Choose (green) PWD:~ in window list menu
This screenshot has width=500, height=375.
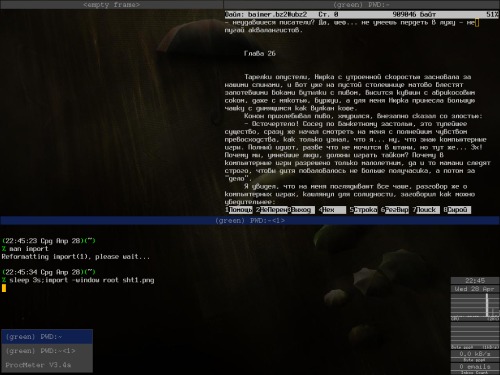[47, 337]
